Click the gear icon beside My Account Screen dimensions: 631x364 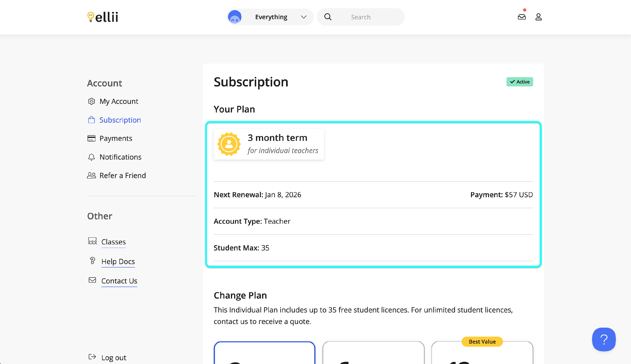pos(91,101)
